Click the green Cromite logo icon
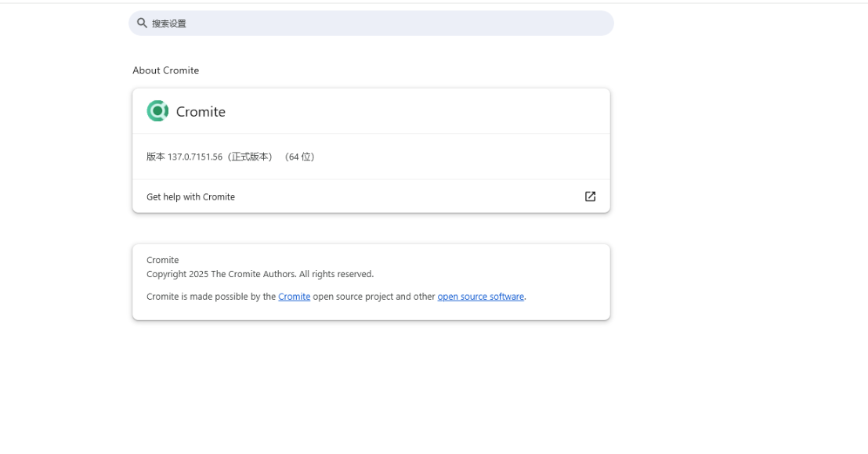Screen dimensions: 868x454 (x=157, y=111)
